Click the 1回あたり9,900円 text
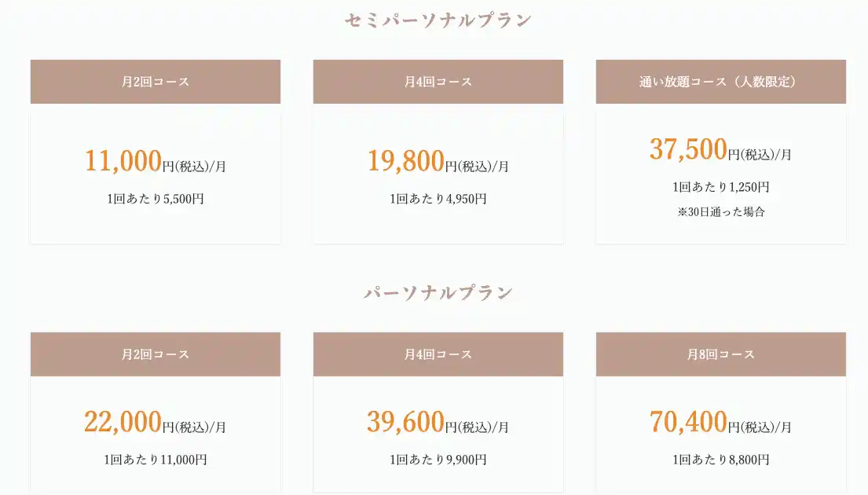Screen dimensions: 868x495 [x=438, y=460]
